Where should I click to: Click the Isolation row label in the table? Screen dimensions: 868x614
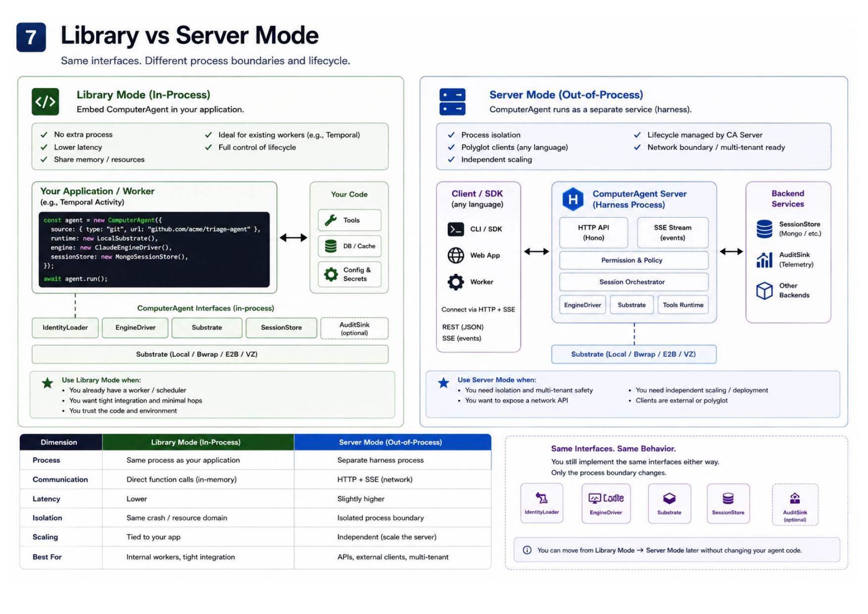(48, 518)
